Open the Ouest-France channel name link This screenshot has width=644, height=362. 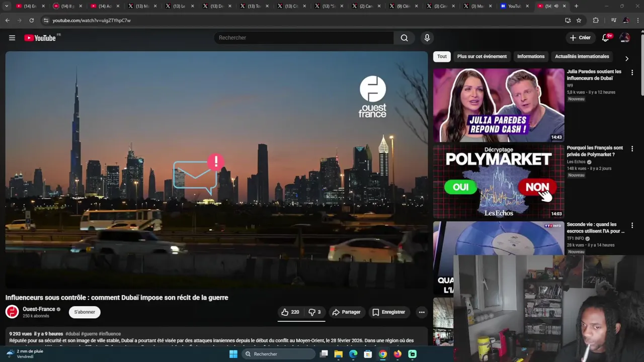[39, 309]
